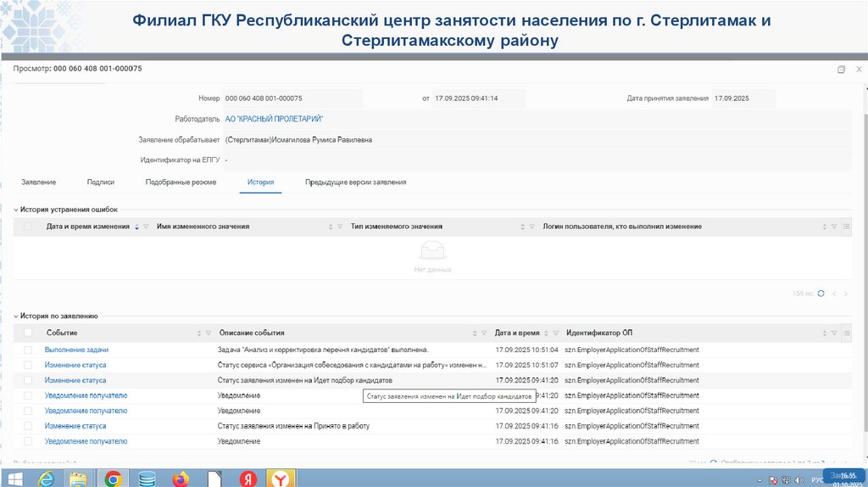Check the 'Принято в работу' status row
Screen dimensions: 868x487
coord(28,426)
